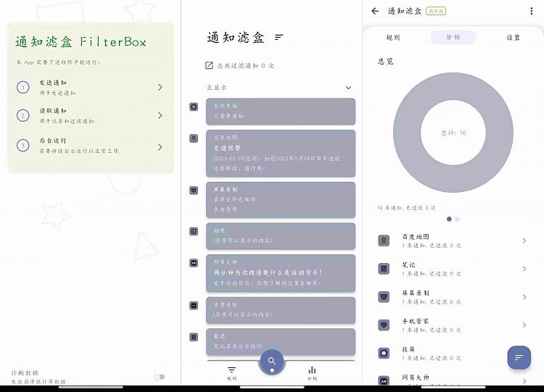Select the second page indicator dot
Image resolution: width=544 pixels, height=392 pixels.
click(x=457, y=219)
